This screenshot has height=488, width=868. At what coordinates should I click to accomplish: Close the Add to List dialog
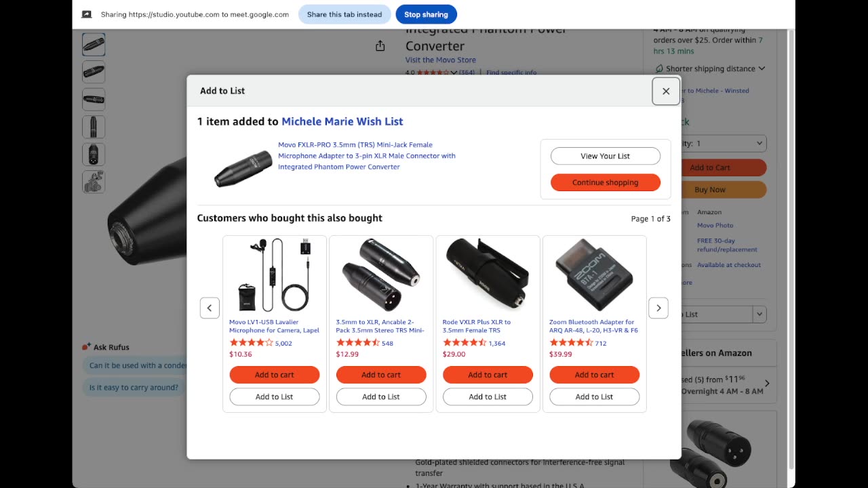pyautogui.click(x=665, y=91)
